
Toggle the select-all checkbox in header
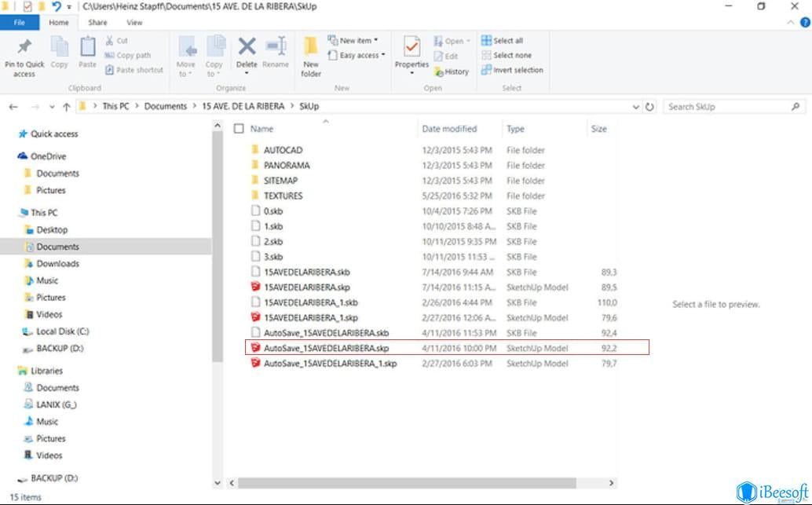239,129
